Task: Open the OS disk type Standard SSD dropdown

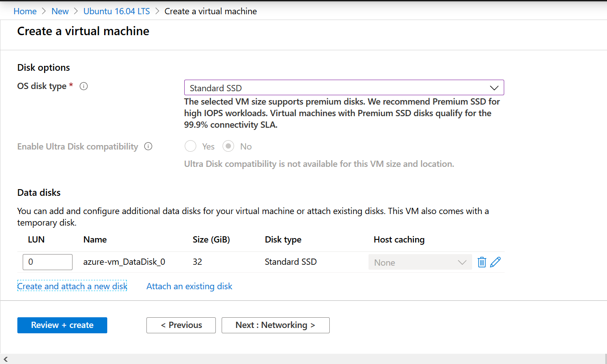Action: (x=344, y=88)
